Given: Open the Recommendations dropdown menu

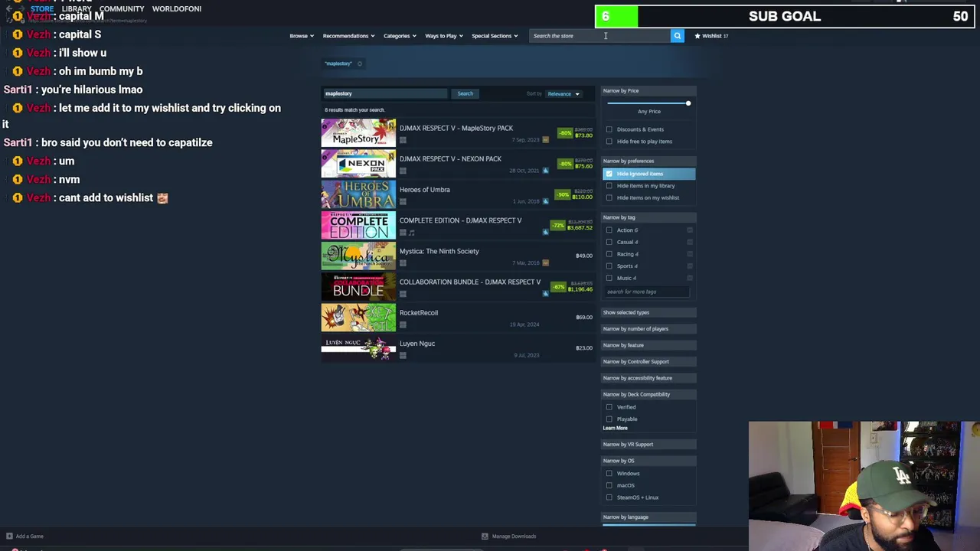Looking at the screenshot, I should pos(348,36).
